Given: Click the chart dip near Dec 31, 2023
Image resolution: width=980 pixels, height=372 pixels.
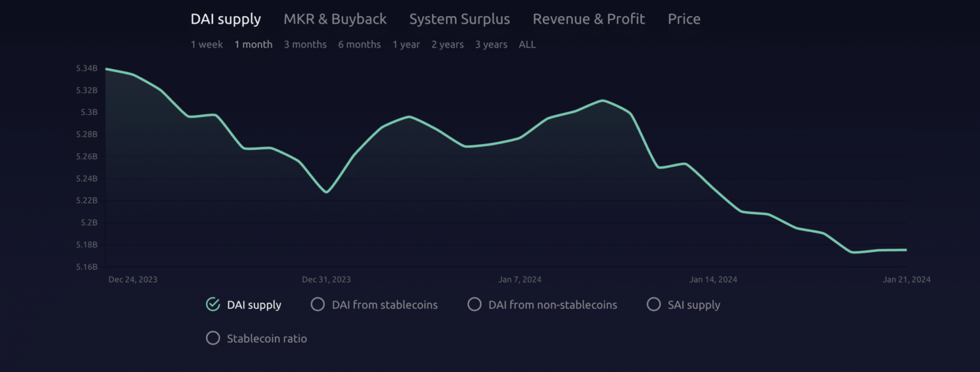Looking at the screenshot, I should point(327,192).
